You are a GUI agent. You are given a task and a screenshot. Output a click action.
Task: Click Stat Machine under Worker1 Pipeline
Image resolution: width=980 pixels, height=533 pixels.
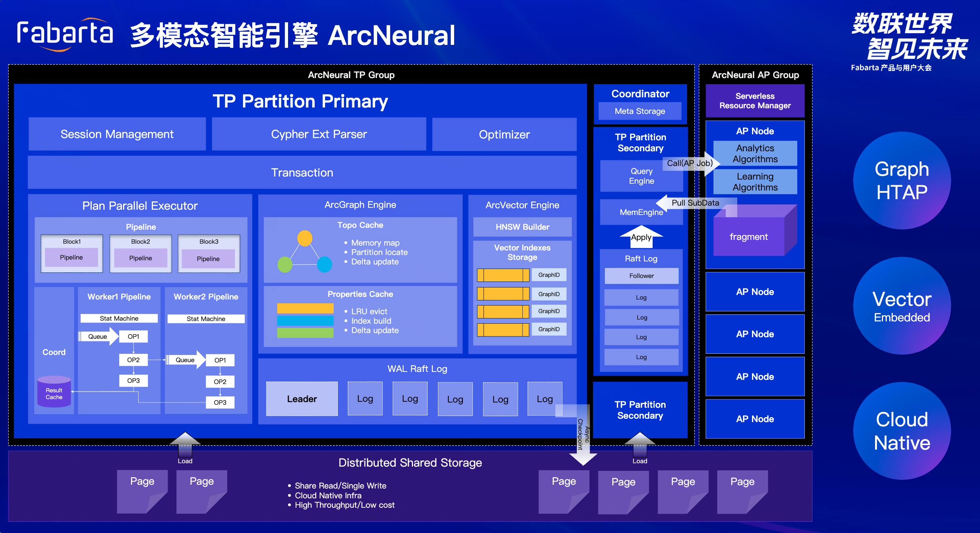[119, 318]
